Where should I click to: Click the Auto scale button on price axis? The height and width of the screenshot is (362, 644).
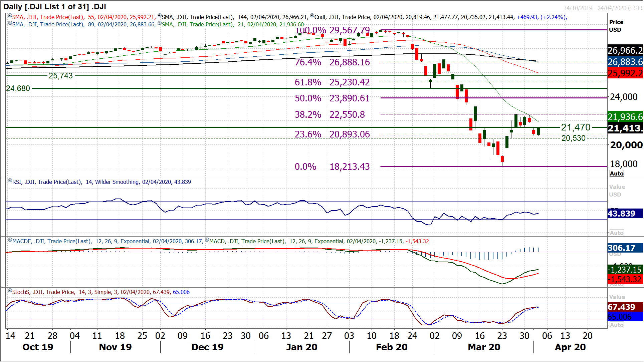[x=616, y=173]
